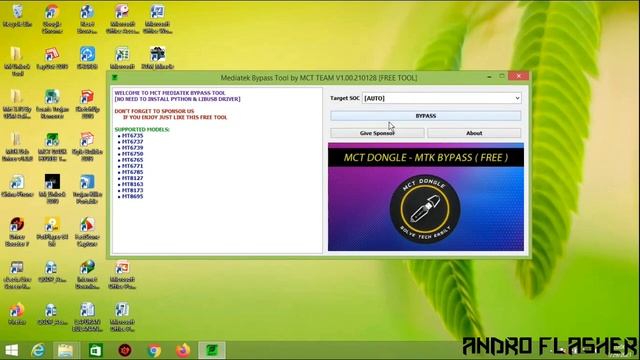Open Internet Explorer from the taskbar
Viewport: 640px width, 360px height.
click(x=38, y=350)
